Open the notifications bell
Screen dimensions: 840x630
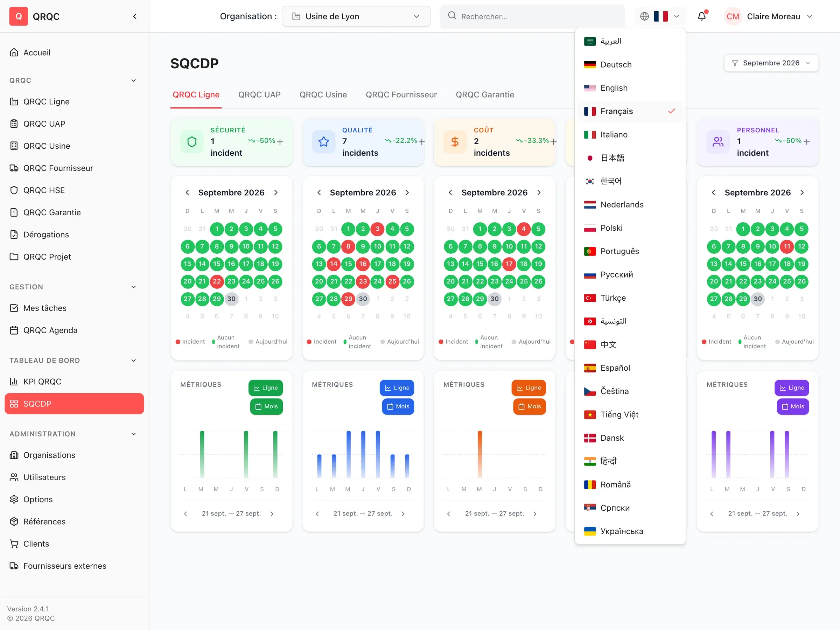point(702,16)
